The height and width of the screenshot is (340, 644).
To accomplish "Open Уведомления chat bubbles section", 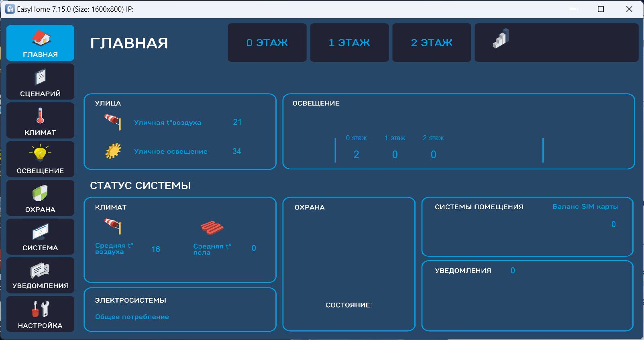I will [x=41, y=275].
